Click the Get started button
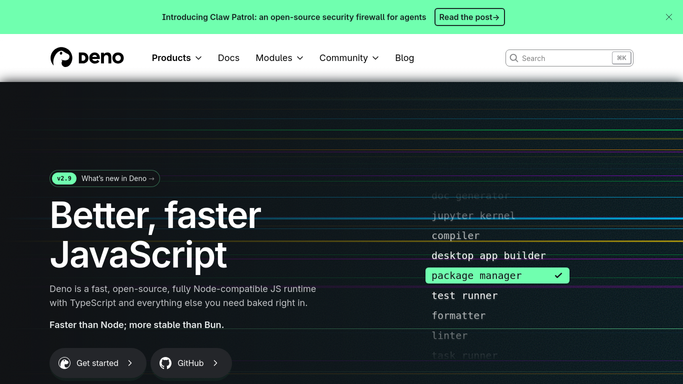 pyautogui.click(x=98, y=363)
